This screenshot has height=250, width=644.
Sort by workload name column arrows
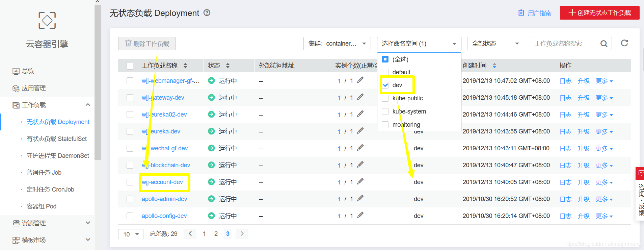click(x=185, y=66)
